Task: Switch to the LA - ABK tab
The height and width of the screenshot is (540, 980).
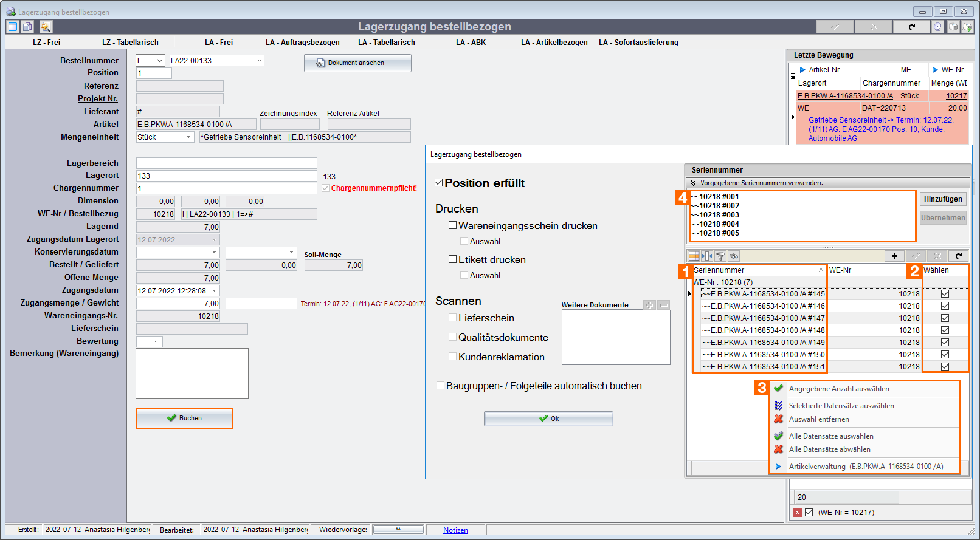Action: pos(471,43)
